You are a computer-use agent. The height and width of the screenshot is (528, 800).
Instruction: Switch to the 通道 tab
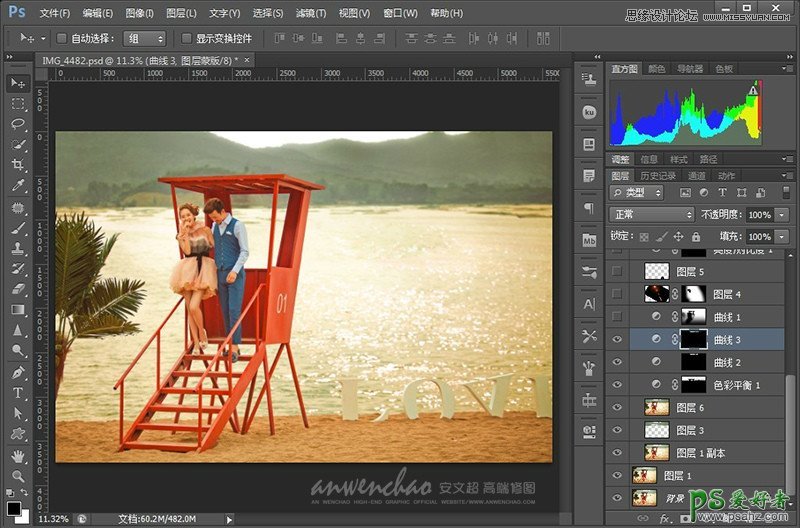(x=697, y=176)
